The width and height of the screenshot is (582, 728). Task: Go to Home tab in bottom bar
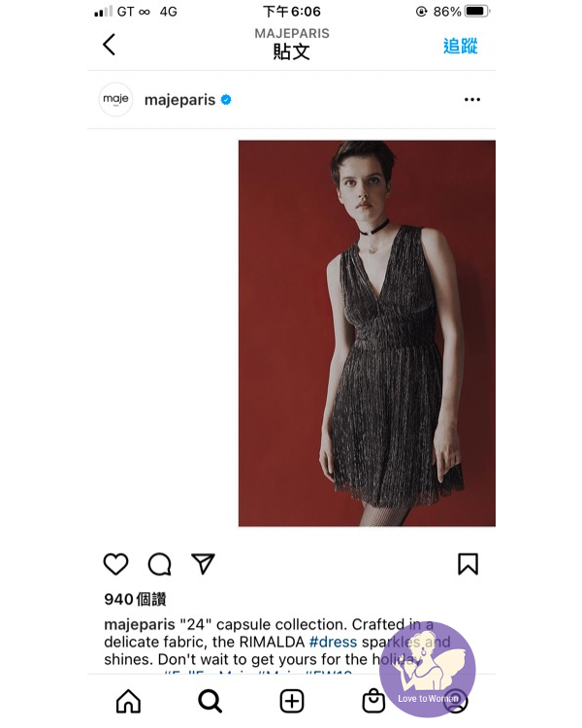tap(128, 701)
